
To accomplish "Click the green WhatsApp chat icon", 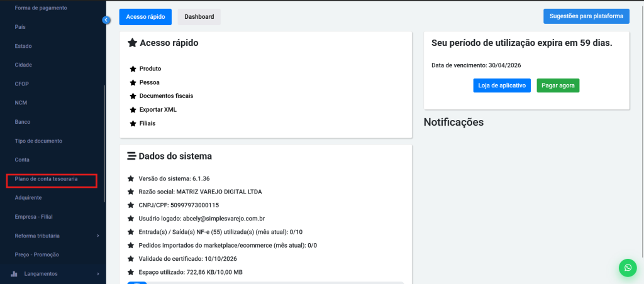I will 627,268.
